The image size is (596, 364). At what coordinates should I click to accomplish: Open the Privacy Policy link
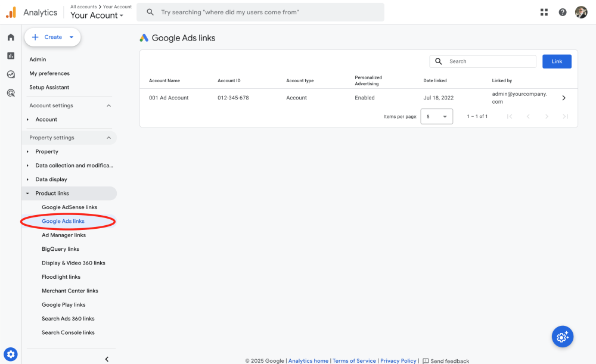(398, 360)
